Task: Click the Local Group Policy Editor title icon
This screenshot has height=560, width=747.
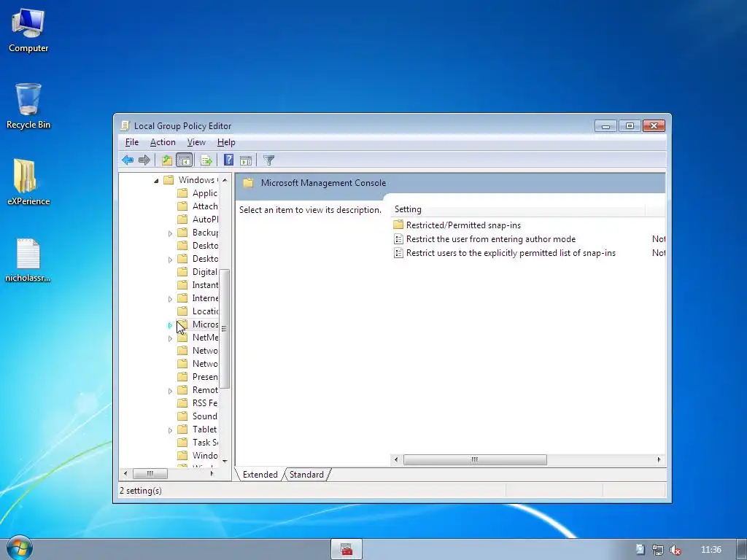Action: 125,125
